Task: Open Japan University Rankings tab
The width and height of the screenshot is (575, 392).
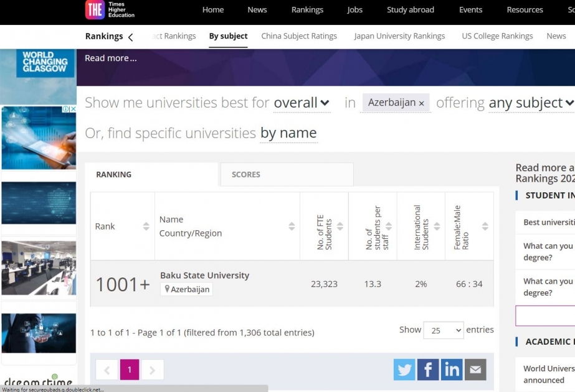Action: point(399,36)
